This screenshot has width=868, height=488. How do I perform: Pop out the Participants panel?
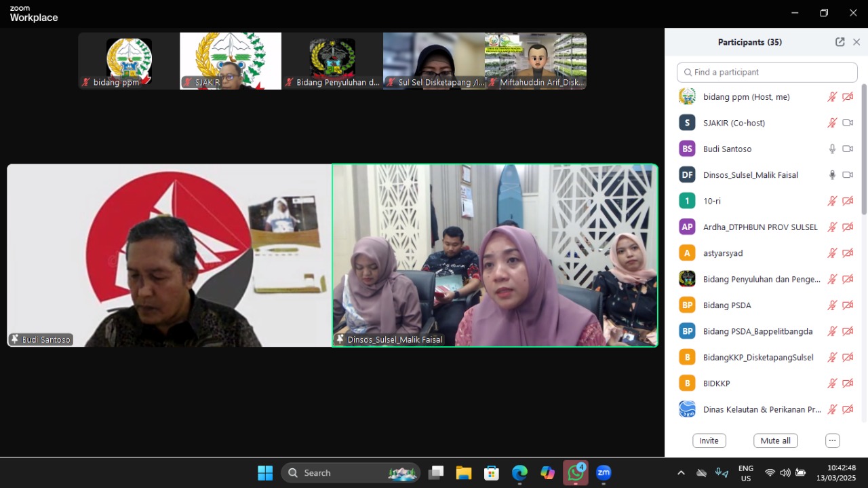coord(840,42)
